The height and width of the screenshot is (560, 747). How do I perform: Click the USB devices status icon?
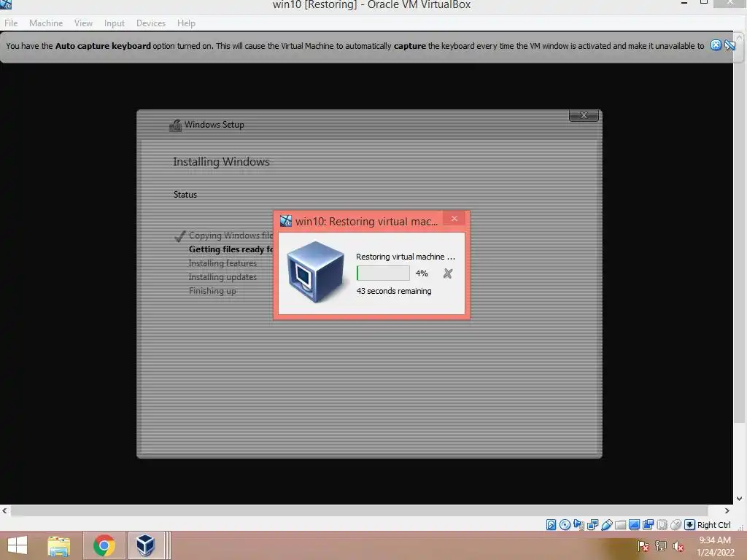(x=606, y=525)
